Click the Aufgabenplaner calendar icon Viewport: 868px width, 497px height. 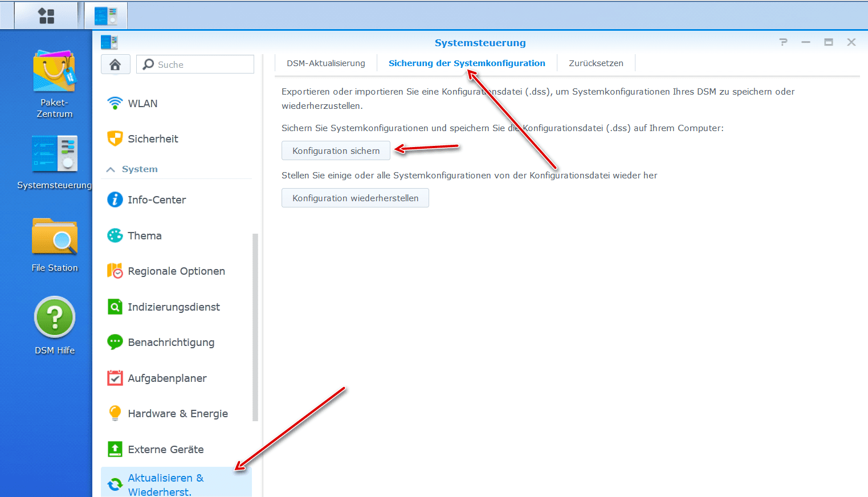pyautogui.click(x=115, y=378)
